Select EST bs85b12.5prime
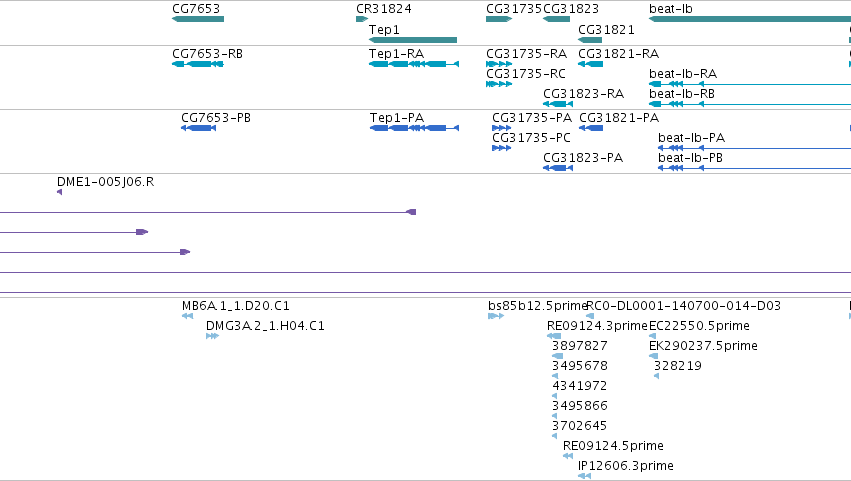Viewport: 851px width, 481px height. point(496,316)
